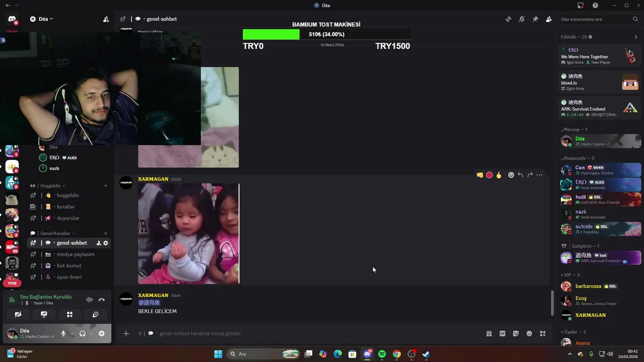
Task: Open the activities launcher in voice panel
Action: [x=70, y=314]
